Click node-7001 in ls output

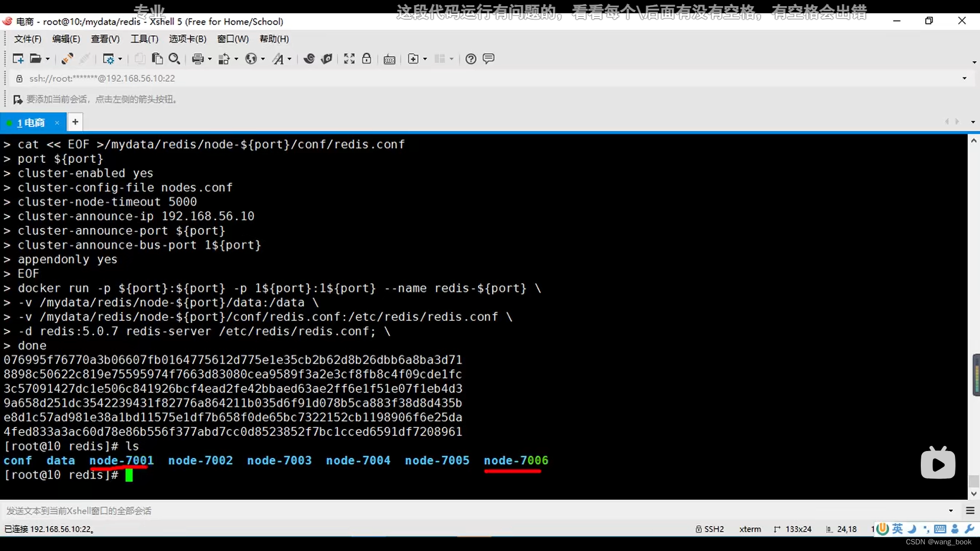(x=121, y=461)
